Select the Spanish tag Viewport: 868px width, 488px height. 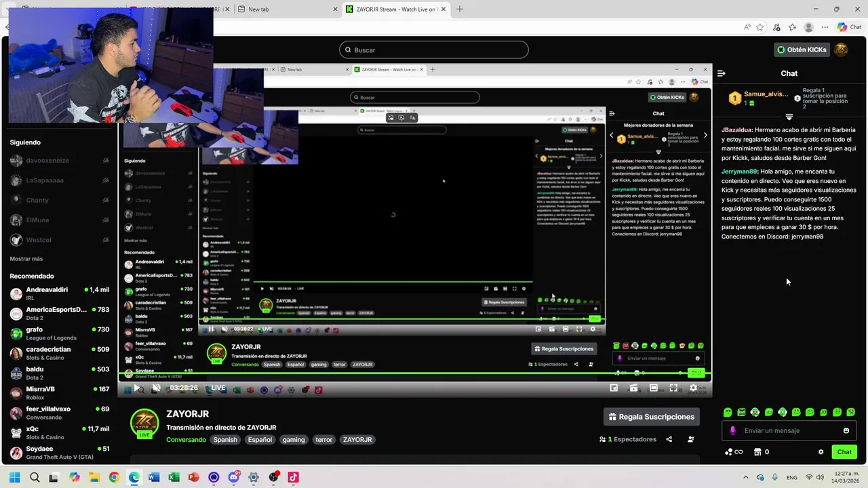coord(225,440)
